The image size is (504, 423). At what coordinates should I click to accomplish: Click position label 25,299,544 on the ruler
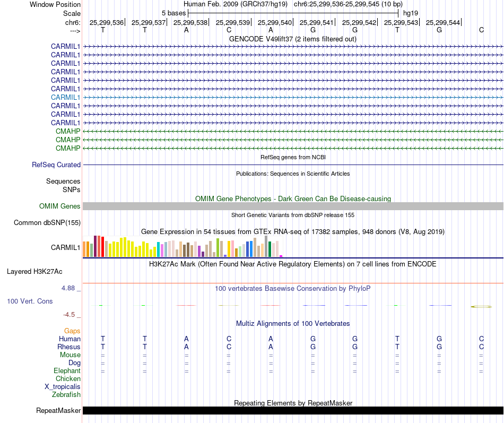coord(442,22)
